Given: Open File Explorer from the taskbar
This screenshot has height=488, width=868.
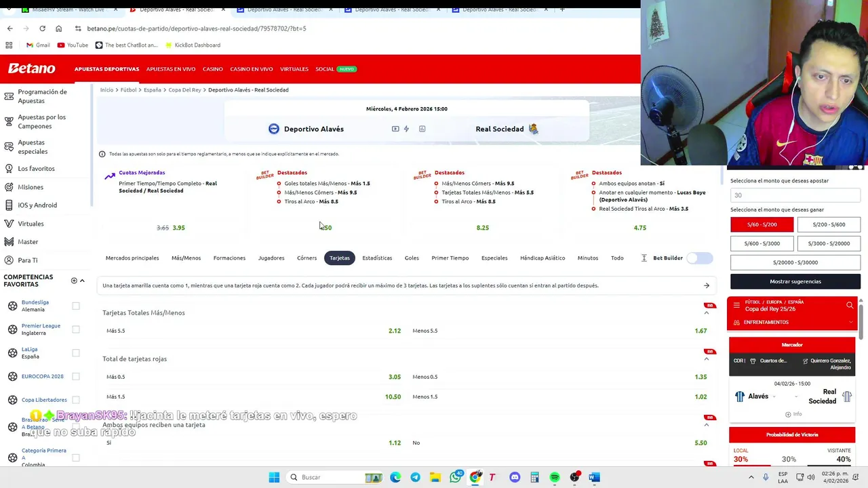Looking at the screenshot, I should coord(435,477).
